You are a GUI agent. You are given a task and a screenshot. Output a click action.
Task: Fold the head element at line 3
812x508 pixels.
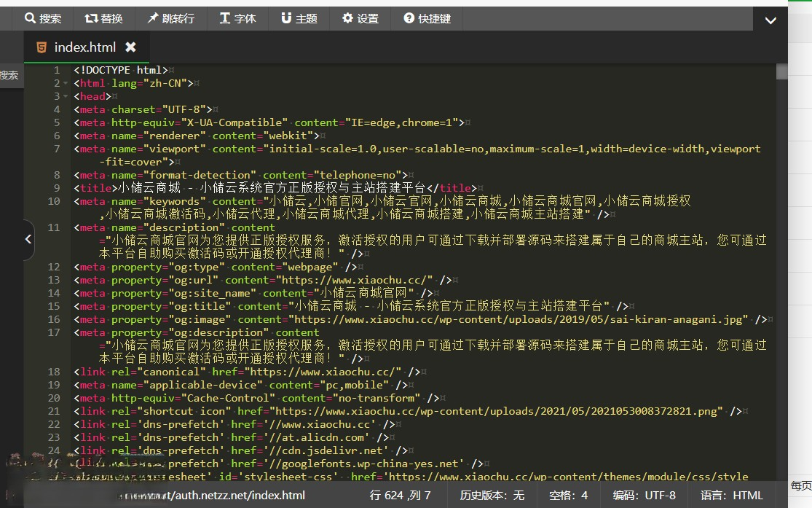(66, 95)
